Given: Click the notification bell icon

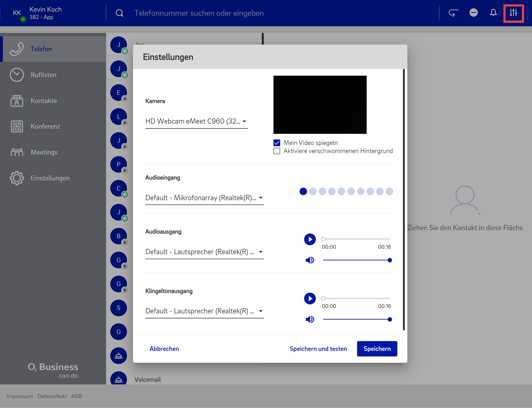Looking at the screenshot, I should click(x=493, y=13).
